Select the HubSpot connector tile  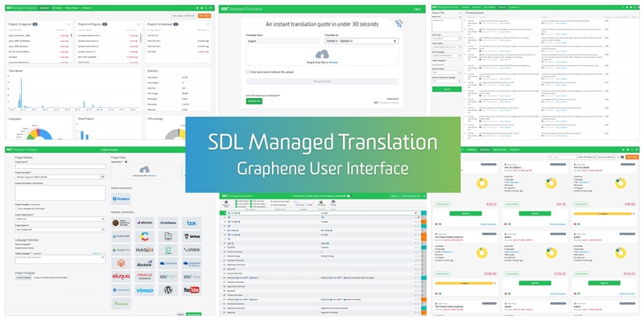click(145, 250)
